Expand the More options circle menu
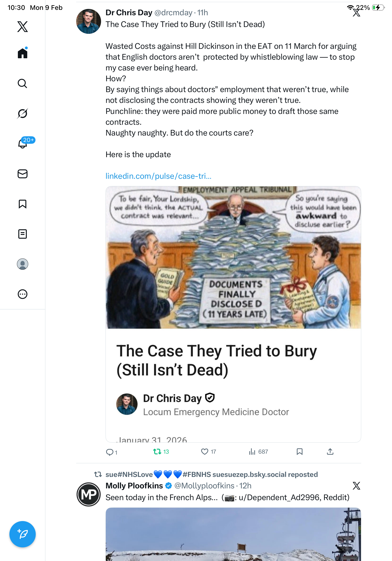Image resolution: width=392 pixels, height=561 pixels. [23, 294]
